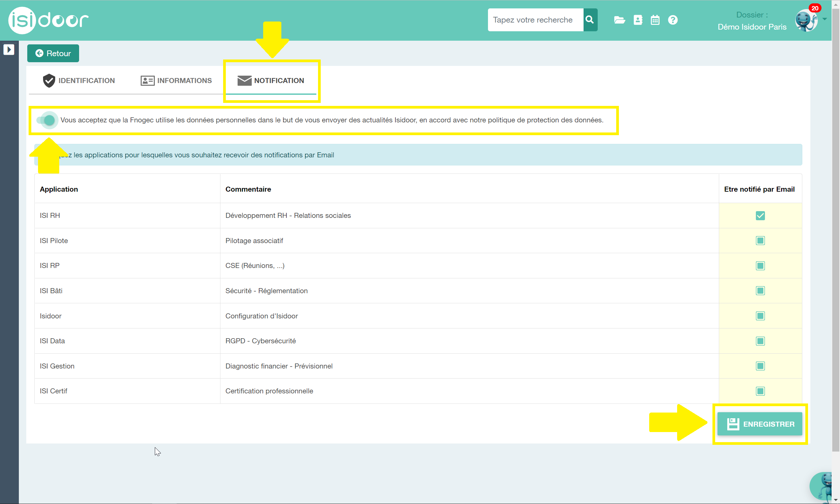The image size is (840, 504).
Task: Expand the left sidebar panel arrow
Action: (9, 49)
